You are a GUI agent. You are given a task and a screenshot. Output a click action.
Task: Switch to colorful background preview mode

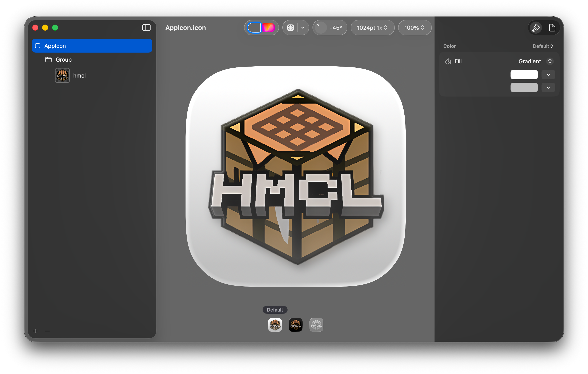click(268, 28)
